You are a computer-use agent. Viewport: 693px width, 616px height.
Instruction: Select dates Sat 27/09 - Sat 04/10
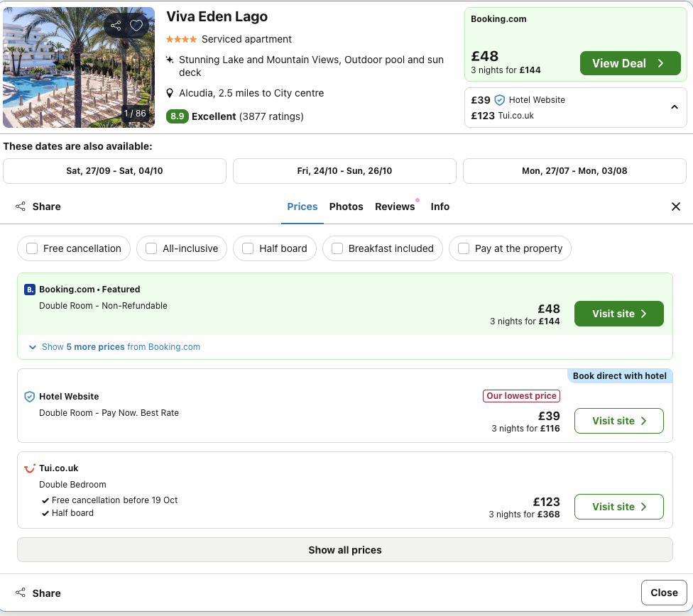[114, 171]
